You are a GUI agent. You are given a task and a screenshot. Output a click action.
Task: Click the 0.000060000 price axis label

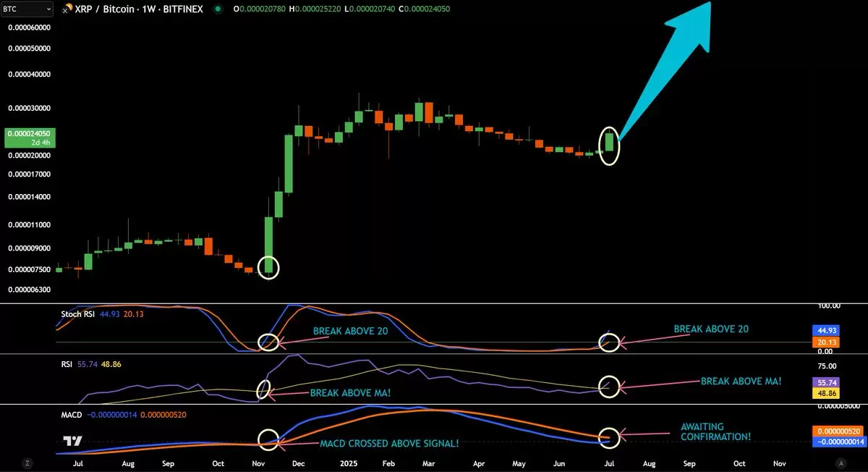(29, 28)
